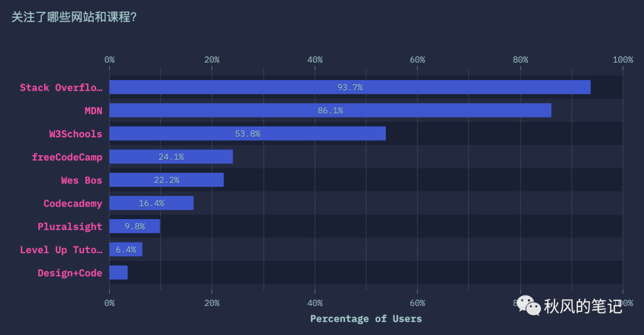Click the W3Schools label

click(76, 134)
